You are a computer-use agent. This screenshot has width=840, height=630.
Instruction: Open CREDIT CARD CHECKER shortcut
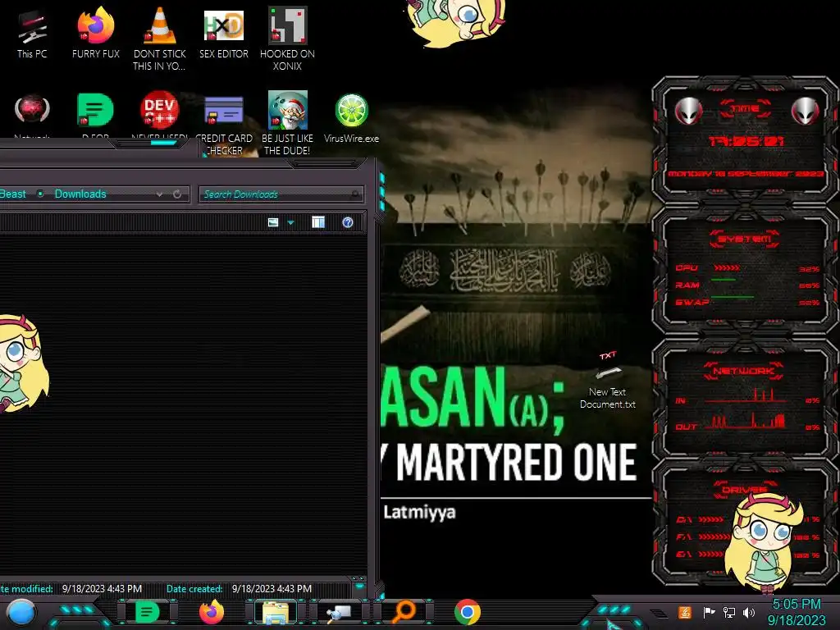[224, 125]
